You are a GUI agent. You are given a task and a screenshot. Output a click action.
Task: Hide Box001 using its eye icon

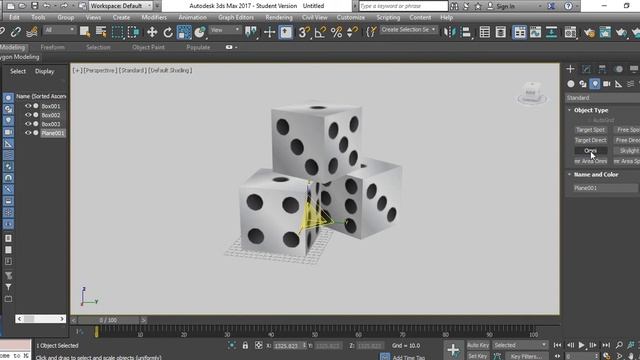click(28, 106)
